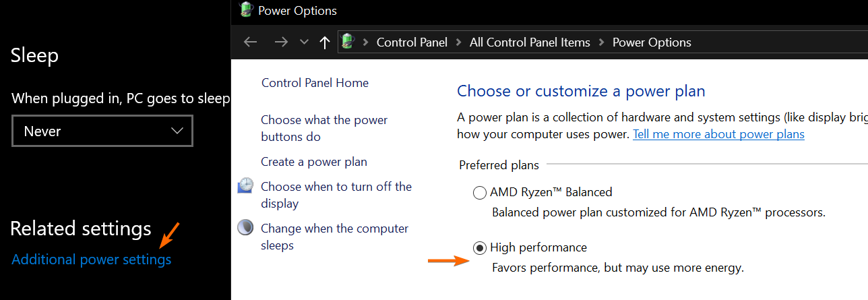Open All Control Panel Items breadcrumb
868x300 pixels.
[x=530, y=42]
